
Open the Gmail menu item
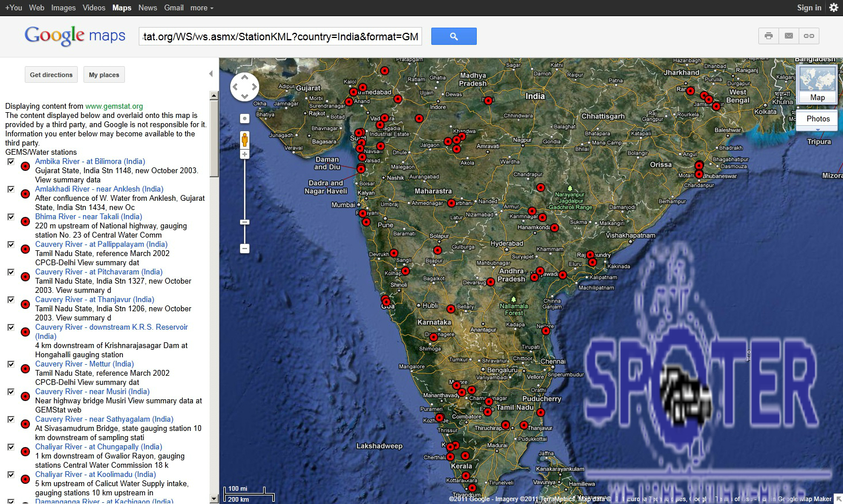click(174, 7)
